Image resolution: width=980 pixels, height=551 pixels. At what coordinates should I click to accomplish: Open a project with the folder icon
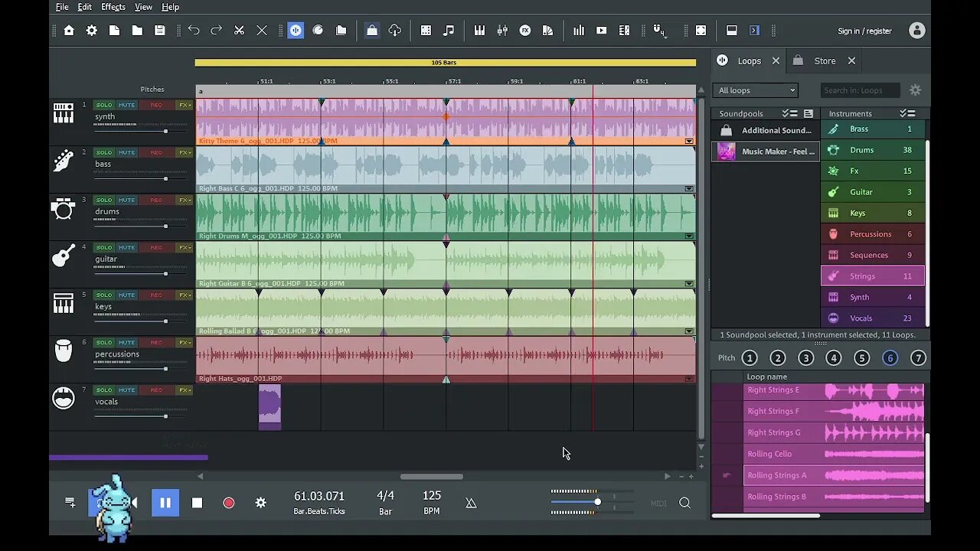137,31
